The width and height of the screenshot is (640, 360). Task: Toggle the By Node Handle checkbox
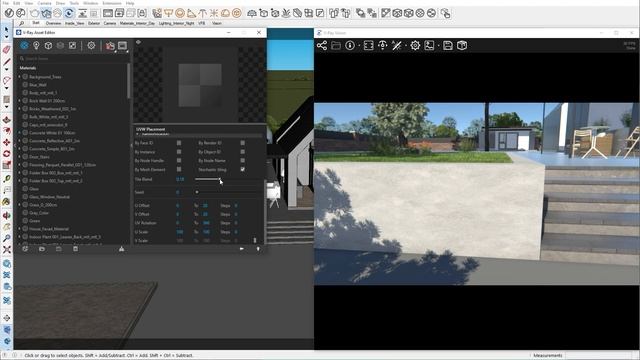pos(179,160)
